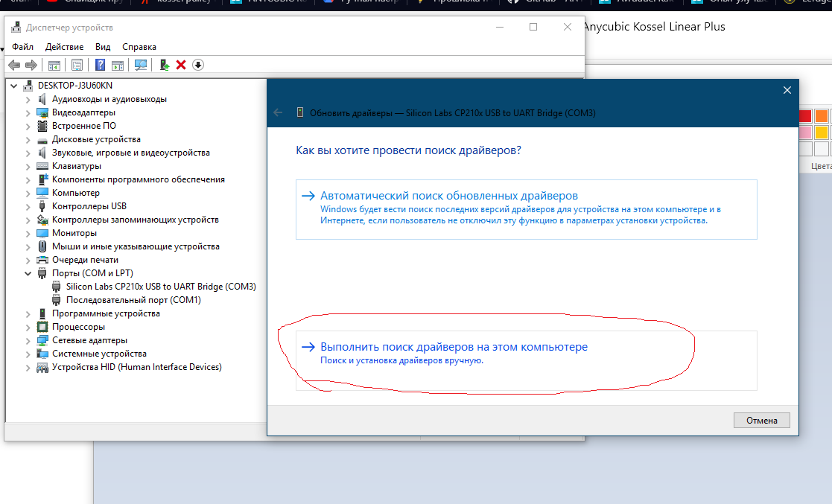Expand the Встроенное ПО category
The height and width of the screenshot is (504, 832).
(x=28, y=126)
